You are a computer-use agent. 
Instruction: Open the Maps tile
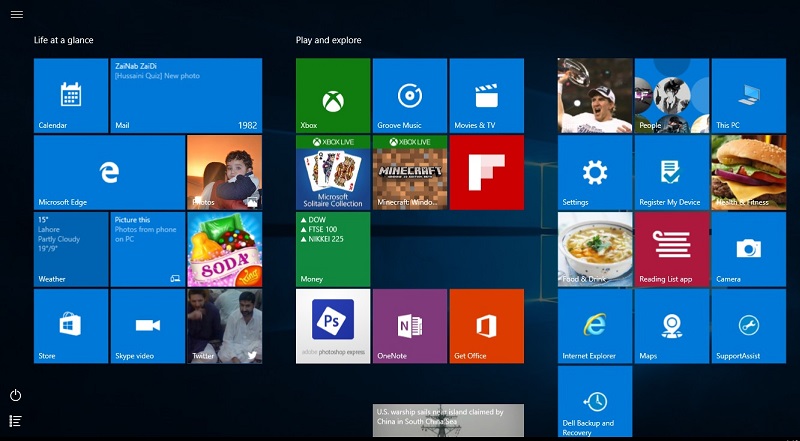pos(672,326)
